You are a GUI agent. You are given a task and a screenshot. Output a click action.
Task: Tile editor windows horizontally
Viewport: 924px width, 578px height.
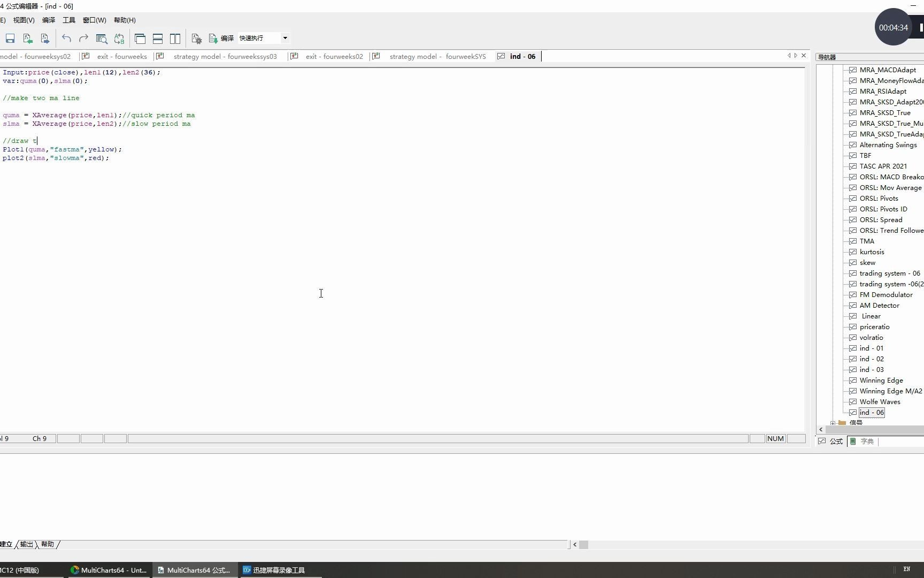(158, 38)
